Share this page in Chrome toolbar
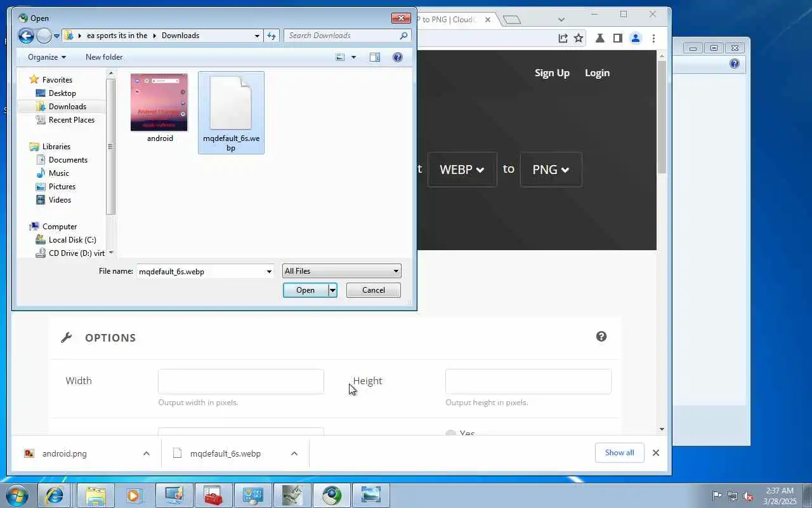The height and width of the screenshot is (508, 812). (x=563, y=38)
